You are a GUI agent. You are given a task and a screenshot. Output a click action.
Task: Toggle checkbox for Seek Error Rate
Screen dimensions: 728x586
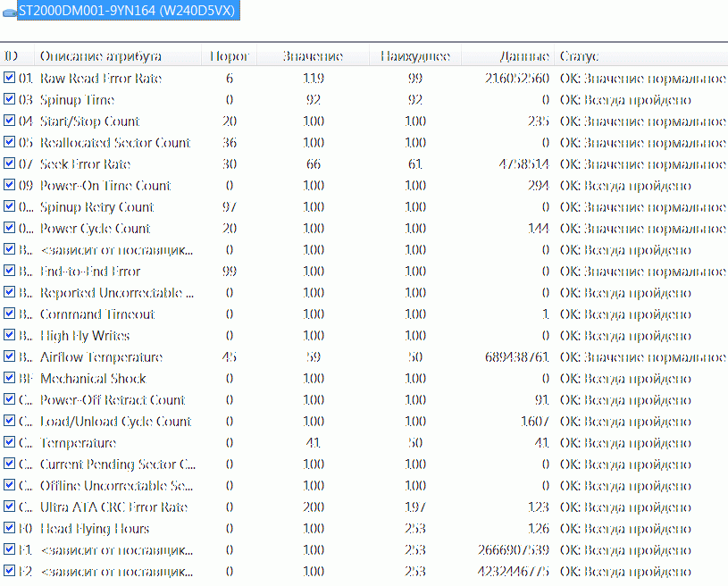pos(10,163)
